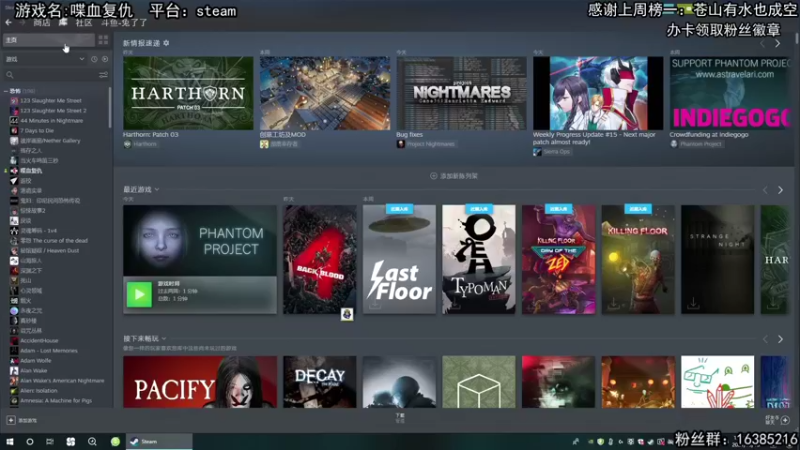The width and height of the screenshot is (800, 450).
Task: Select Alan Wake's American Nightmare in list
Action: click(62, 381)
